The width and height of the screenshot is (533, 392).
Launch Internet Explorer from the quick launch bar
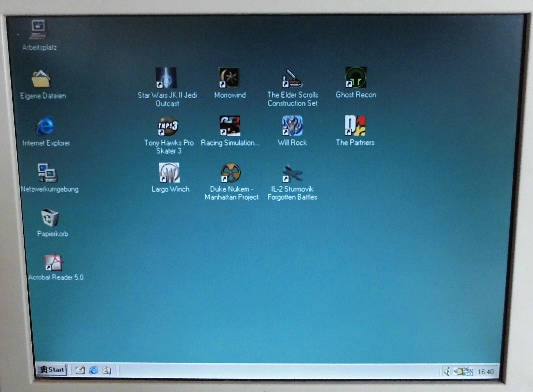(x=94, y=370)
